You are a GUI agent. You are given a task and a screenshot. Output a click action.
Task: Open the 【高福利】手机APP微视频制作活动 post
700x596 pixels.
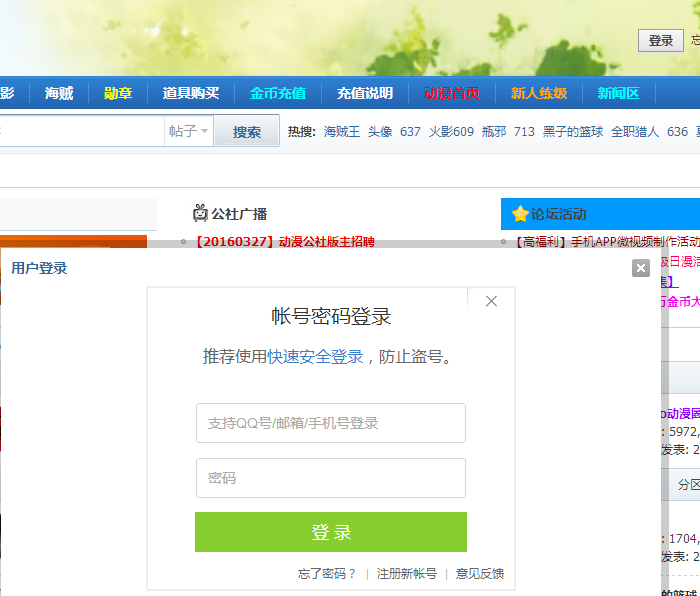[607, 242]
